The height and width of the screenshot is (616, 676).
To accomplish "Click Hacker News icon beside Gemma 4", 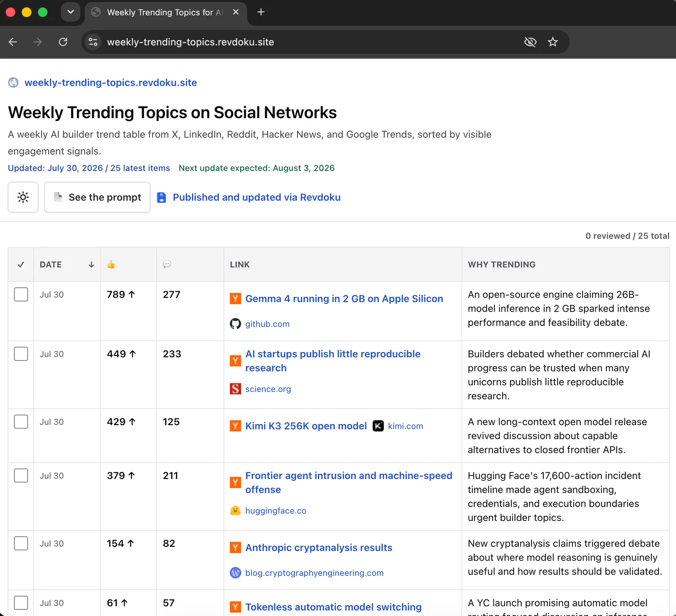I will pos(235,299).
